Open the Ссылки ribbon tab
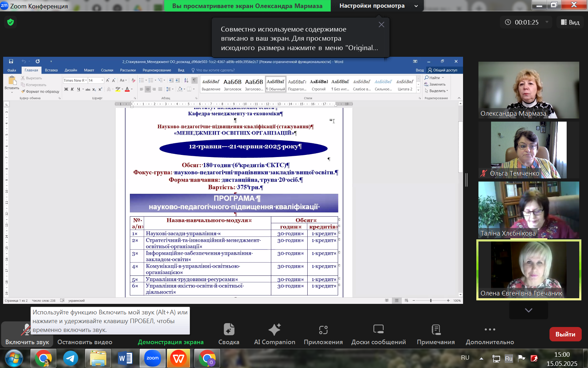This screenshot has width=588, height=368. tap(107, 70)
